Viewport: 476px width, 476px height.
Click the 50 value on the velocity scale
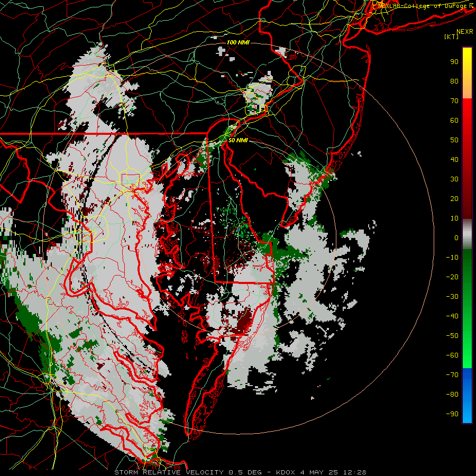pos(454,140)
